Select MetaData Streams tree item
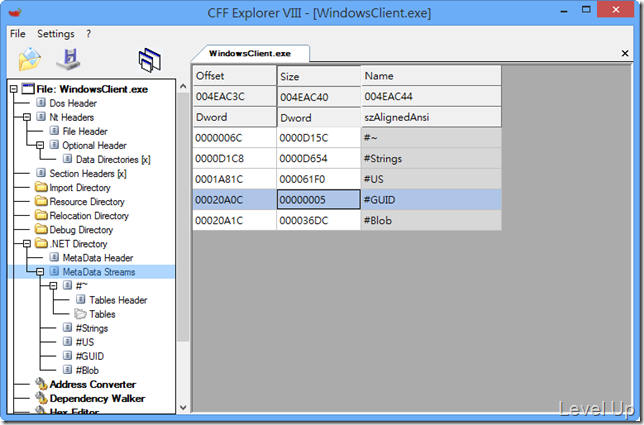This screenshot has height=425, width=644. [99, 271]
